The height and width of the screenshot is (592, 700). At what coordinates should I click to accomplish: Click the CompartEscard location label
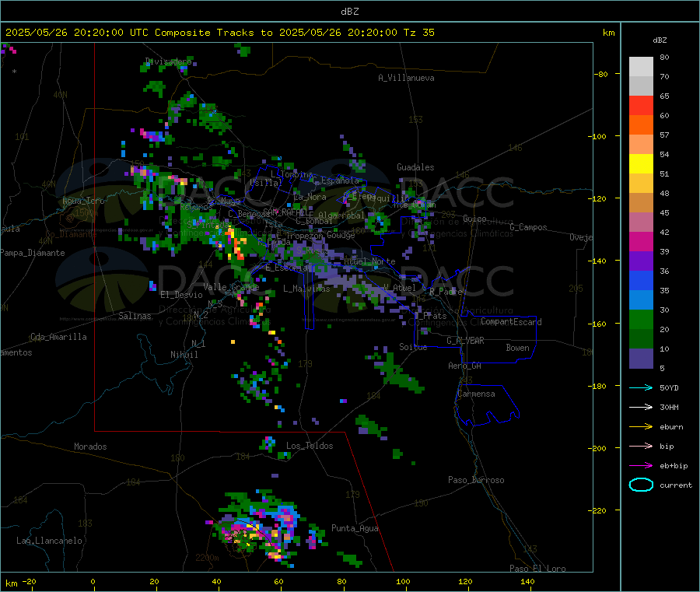pos(511,322)
